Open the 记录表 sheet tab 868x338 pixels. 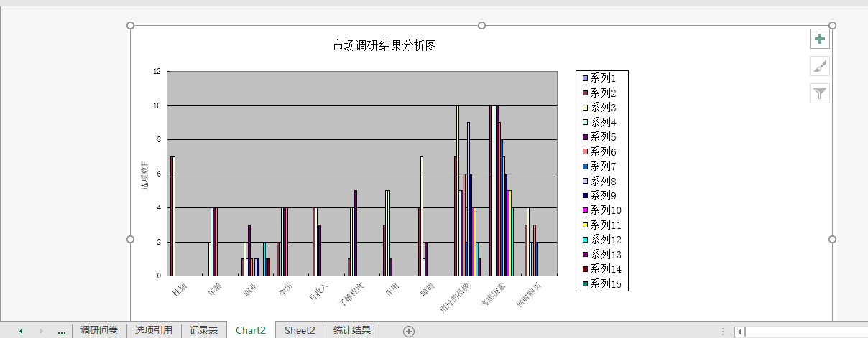(203, 331)
